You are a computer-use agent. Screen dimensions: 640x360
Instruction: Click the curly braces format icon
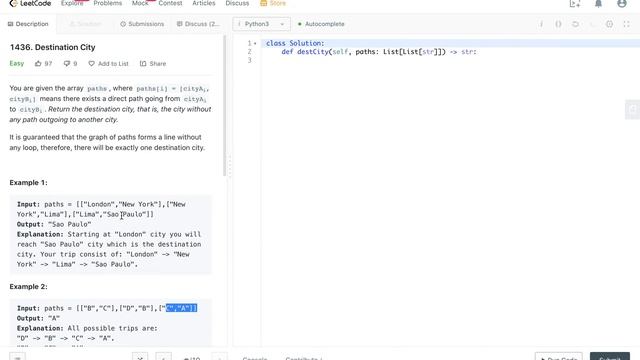coord(558,24)
